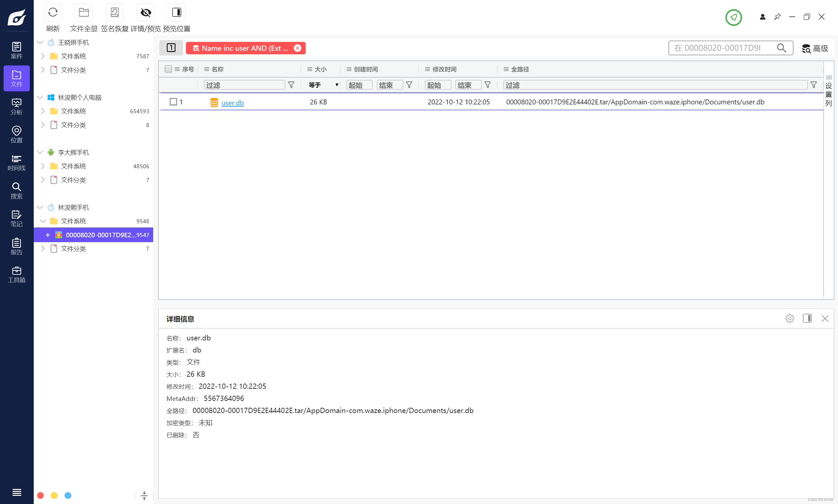
Task: Click the green shield status icon
Action: (x=733, y=17)
